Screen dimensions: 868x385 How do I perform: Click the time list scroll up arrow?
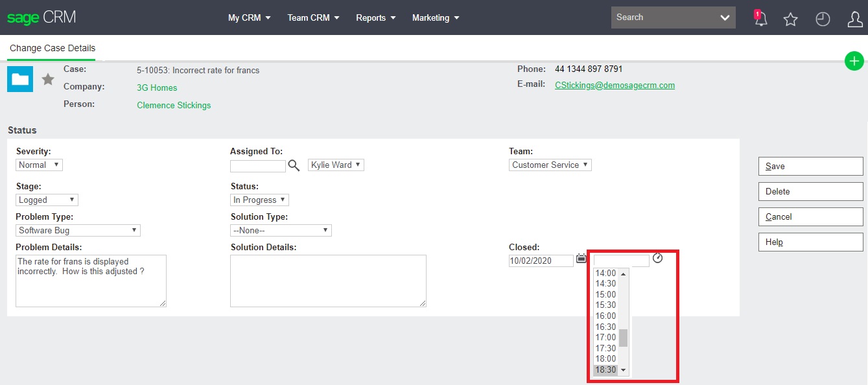click(x=624, y=274)
